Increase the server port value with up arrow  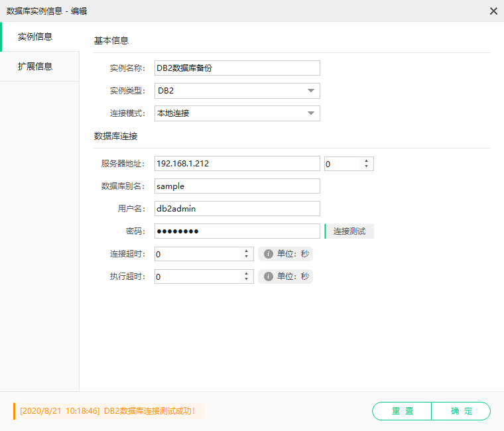click(x=367, y=160)
